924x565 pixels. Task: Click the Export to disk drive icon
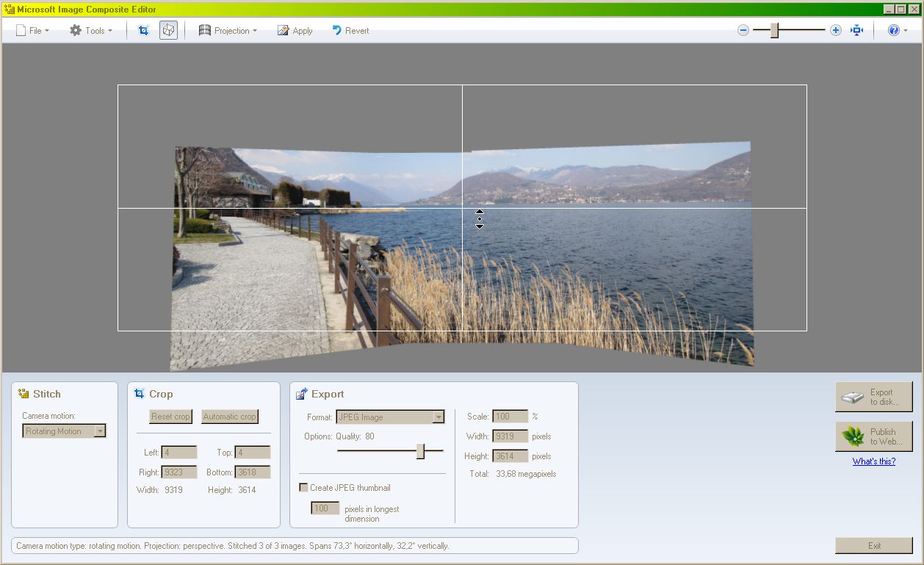[x=853, y=397]
